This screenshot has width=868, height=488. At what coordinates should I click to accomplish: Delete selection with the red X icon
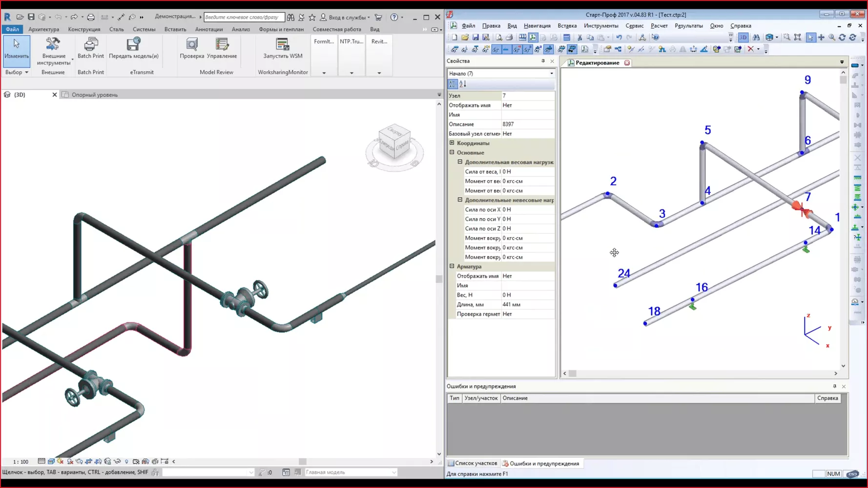click(x=751, y=49)
